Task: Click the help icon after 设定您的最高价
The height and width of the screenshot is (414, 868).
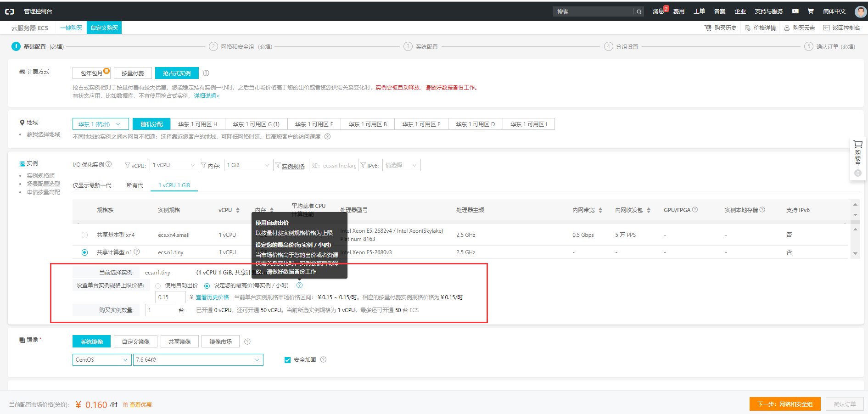Action: click(299, 285)
